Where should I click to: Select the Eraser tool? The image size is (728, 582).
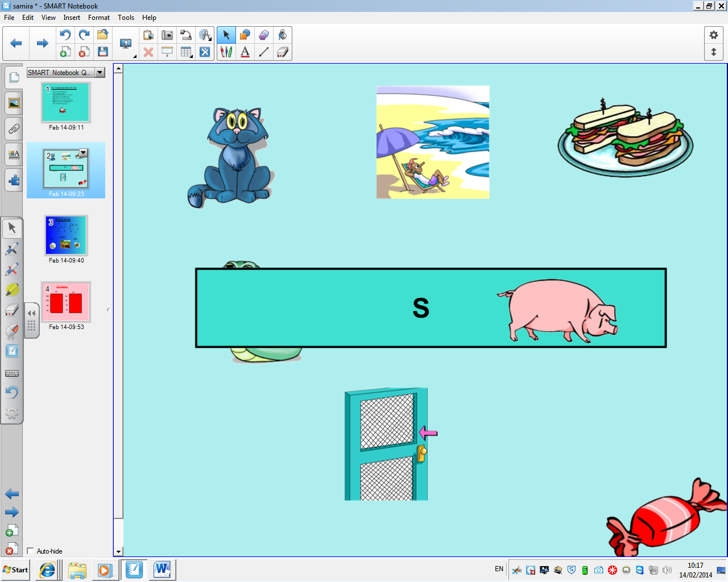point(283,52)
